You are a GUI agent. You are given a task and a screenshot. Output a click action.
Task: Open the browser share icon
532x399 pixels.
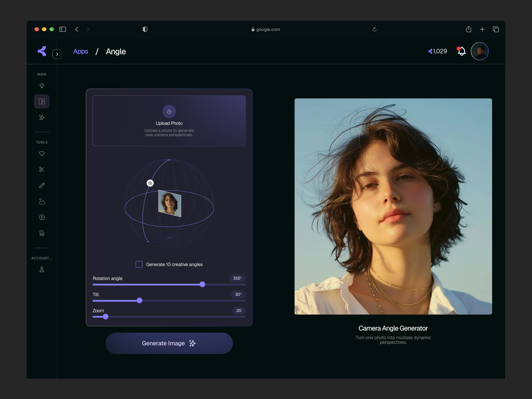[x=468, y=29]
